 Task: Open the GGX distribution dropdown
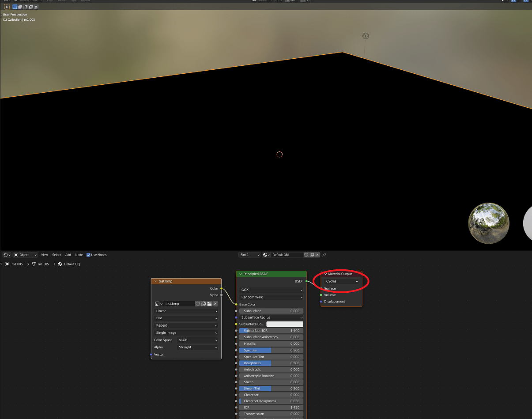(x=272, y=290)
